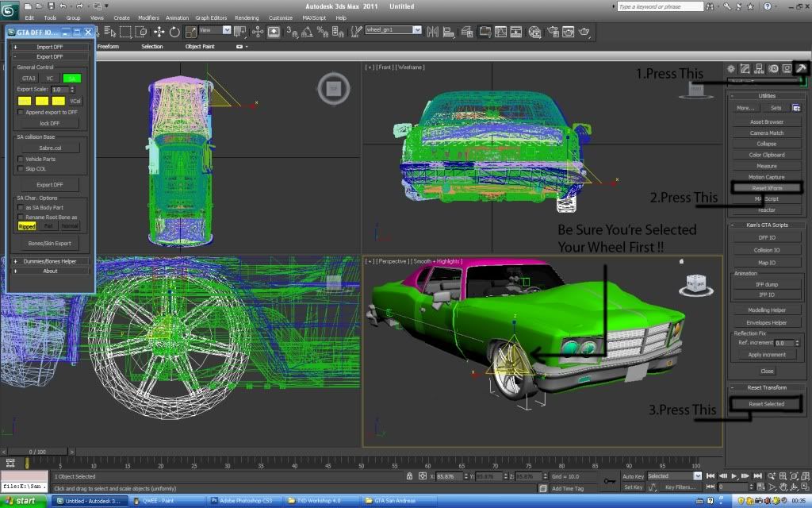Viewport: 812px width, 508px height.
Task: Collapse the Kam's GTA Scripts rollout
Action: click(x=767, y=225)
